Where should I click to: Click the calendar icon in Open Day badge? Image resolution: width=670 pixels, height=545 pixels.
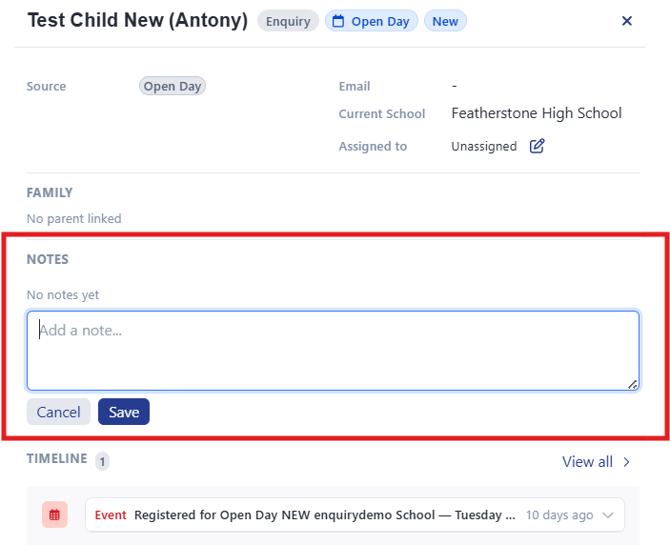[338, 21]
